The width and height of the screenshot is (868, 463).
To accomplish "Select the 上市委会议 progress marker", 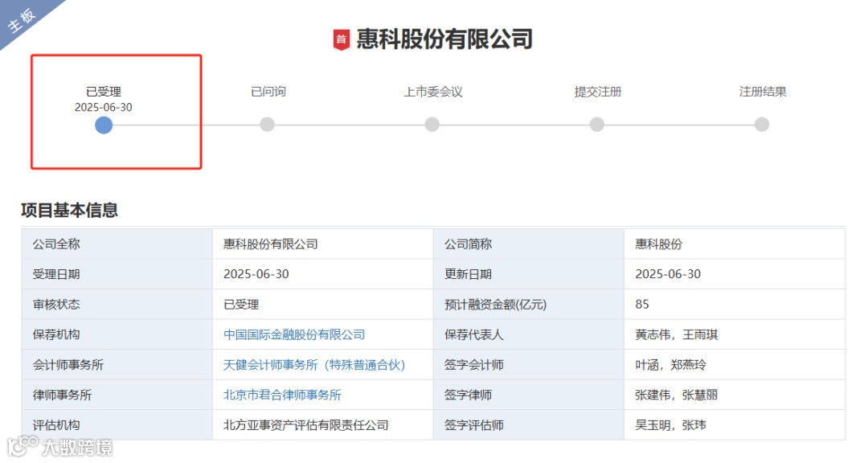I will pyautogui.click(x=432, y=125).
